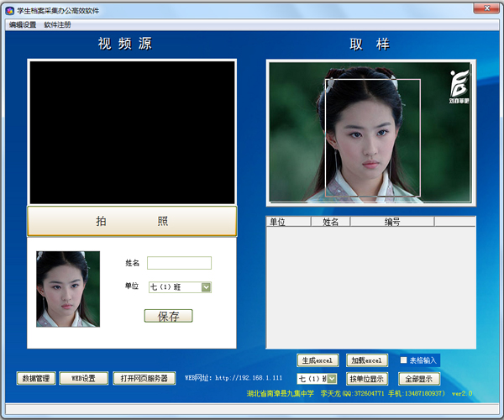
Task: Click the application icon in title bar
Action: (x=9, y=11)
